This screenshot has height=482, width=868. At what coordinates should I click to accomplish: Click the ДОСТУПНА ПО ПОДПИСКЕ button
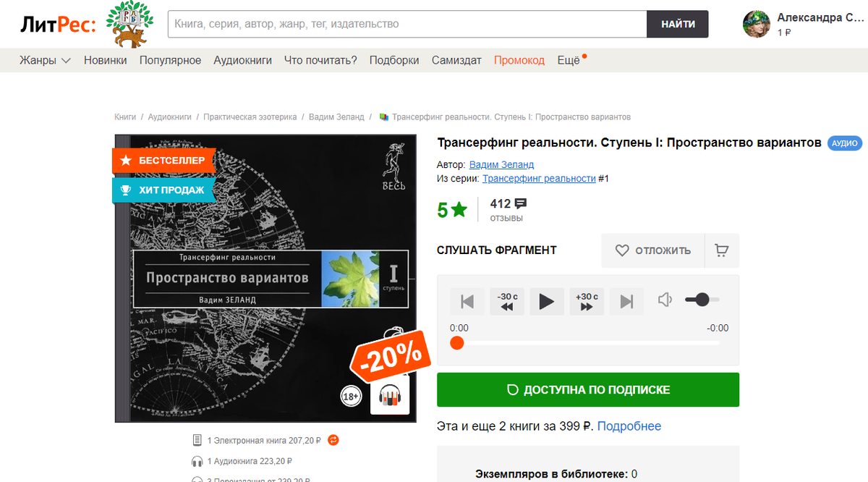[588, 389]
